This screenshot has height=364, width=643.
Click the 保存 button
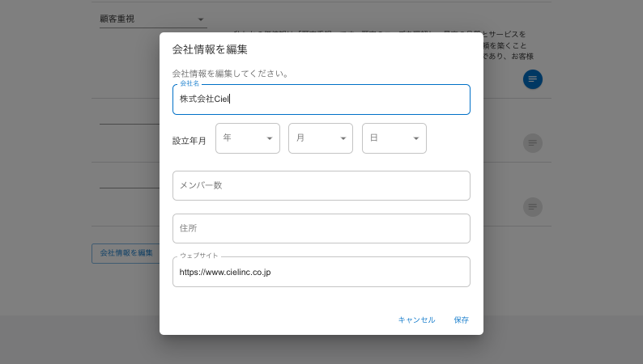pos(461,320)
